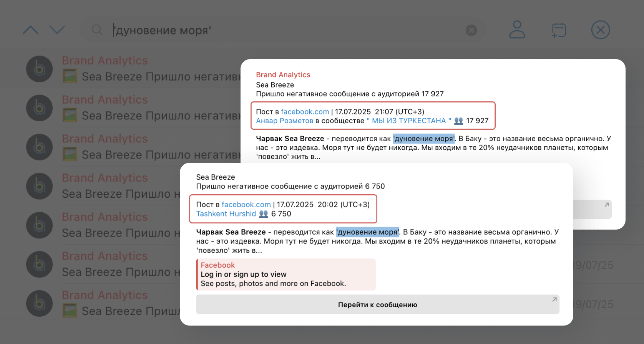Open facebook.com link dated 20:02
Image resolution: width=644 pixels, height=344 pixels.
(x=246, y=205)
